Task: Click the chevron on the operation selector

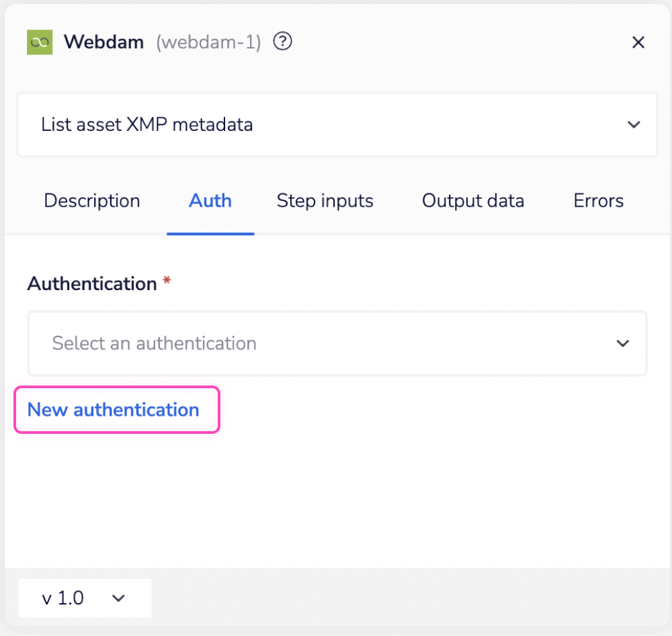Action: [x=633, y=125]
